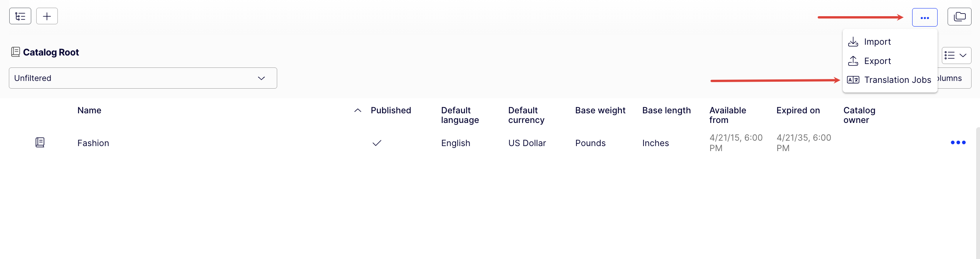This screenshot has height=259, width=980.
Task: Open the Import option's download icon
Action: pos(853,41)
